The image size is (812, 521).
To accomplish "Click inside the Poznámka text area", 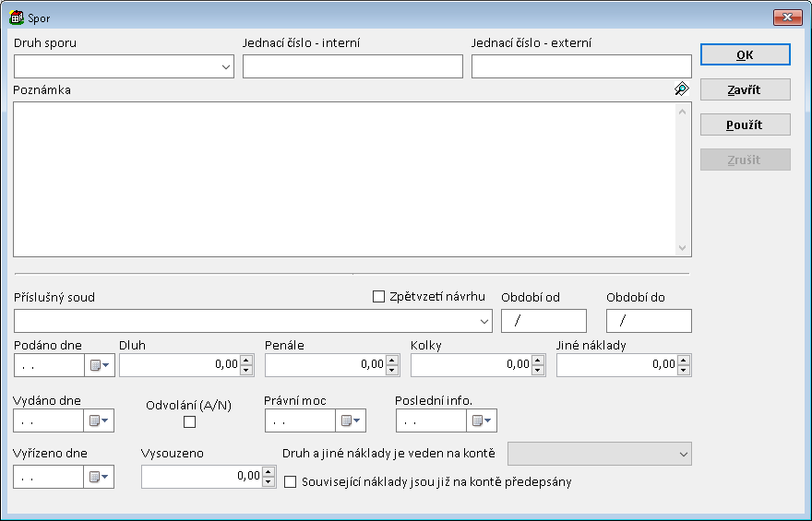I will click(x=346, y=179).
